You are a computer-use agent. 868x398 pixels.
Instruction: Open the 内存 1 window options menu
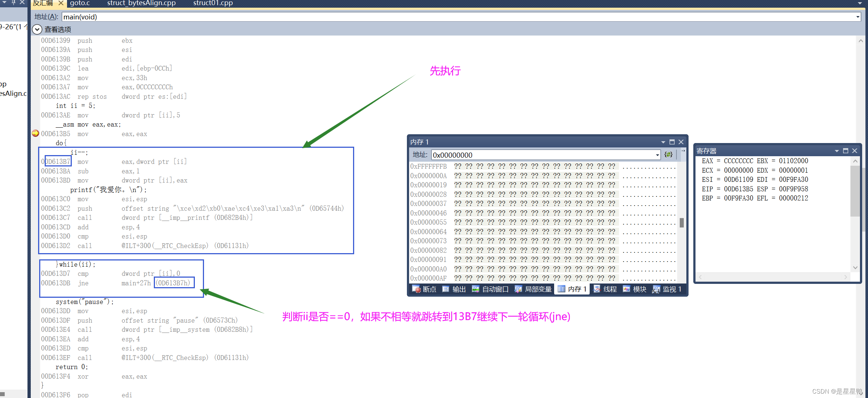coord(663,142)
